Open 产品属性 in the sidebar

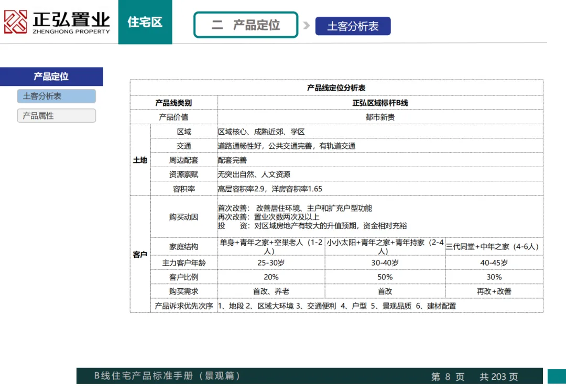coord(56,115)
